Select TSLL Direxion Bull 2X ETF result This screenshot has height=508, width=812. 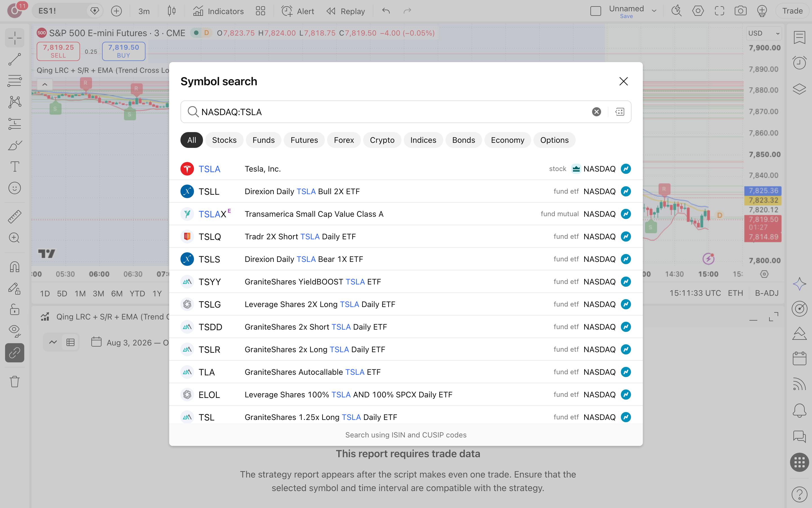406,192
